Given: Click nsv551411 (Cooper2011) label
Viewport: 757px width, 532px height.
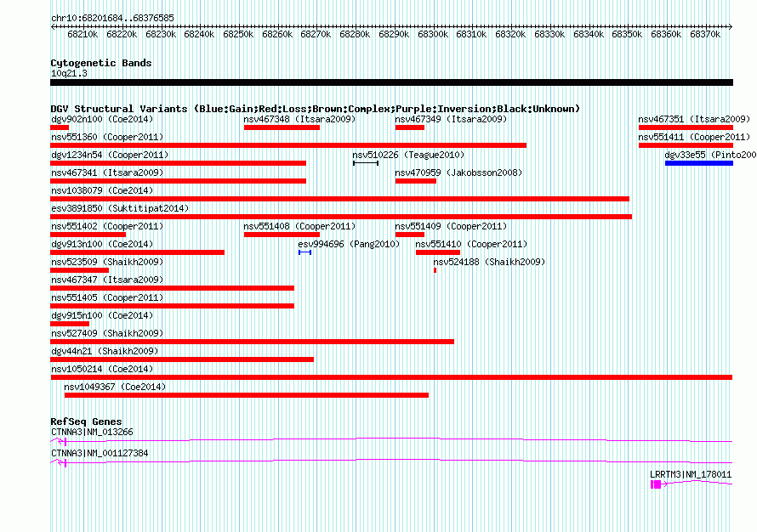Looking at the screenshot, I should (x=694, y=138).
